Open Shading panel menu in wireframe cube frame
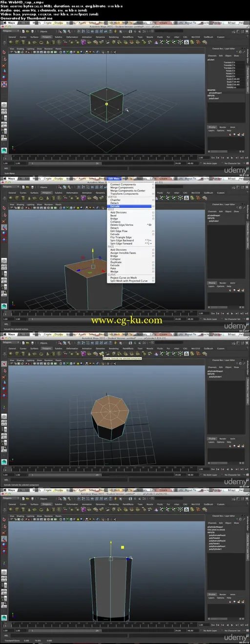 (20, 49)
